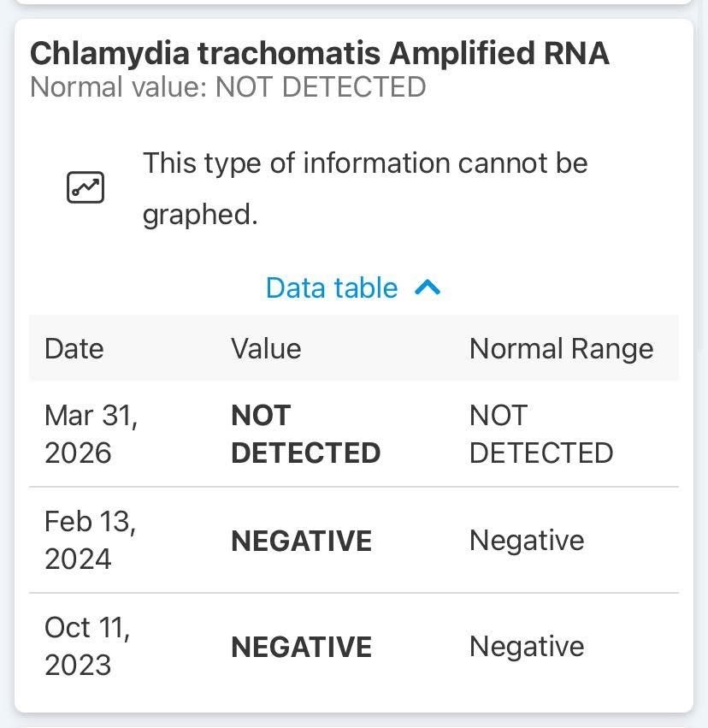Viewport: 708px width, 728px height.
Task: Click NEGATIVE value for Oct 11, 2023
Action: pyautogui.click(x=301, y=647)
